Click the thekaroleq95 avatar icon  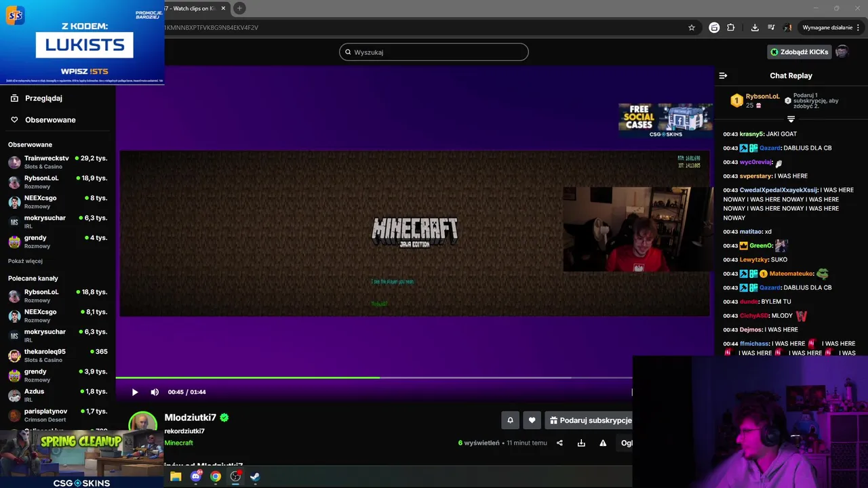[x=14, y=356]
